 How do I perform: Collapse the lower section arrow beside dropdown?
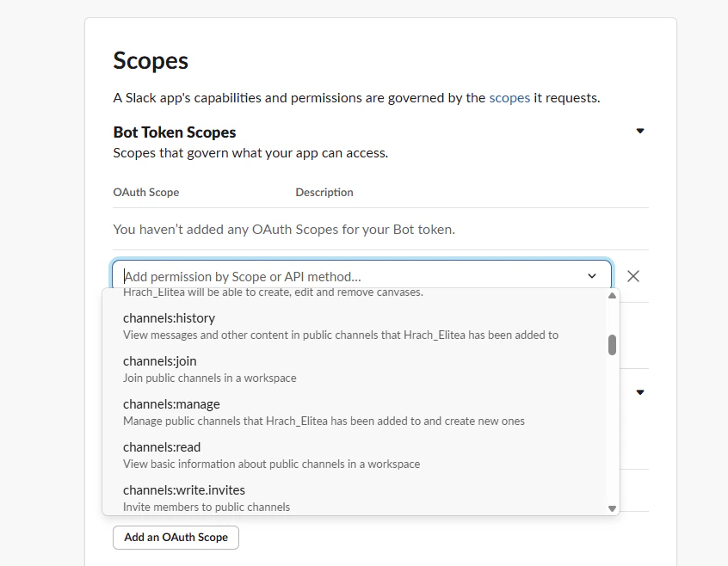coord(639,392)
